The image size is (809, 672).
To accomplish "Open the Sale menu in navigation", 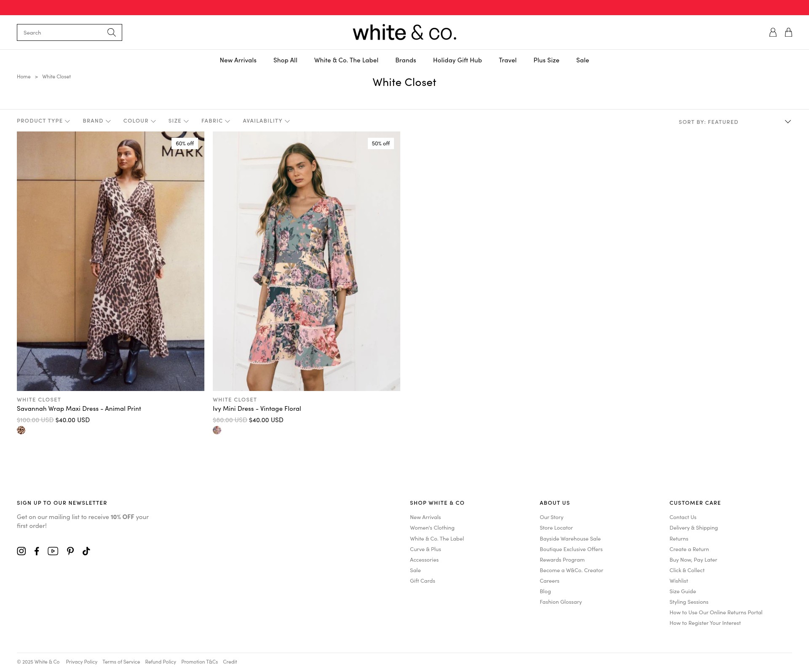I will click(583, 60).
